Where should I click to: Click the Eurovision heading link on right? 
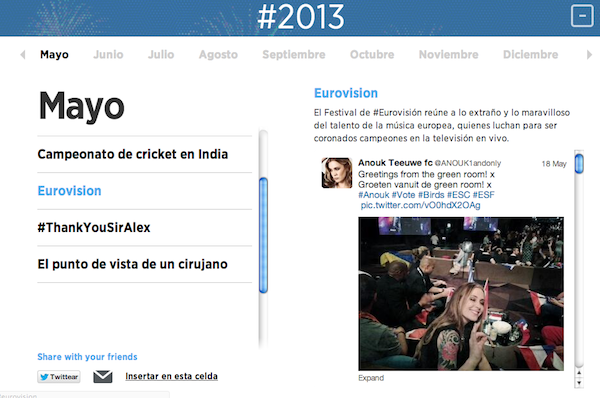[346, 93]
